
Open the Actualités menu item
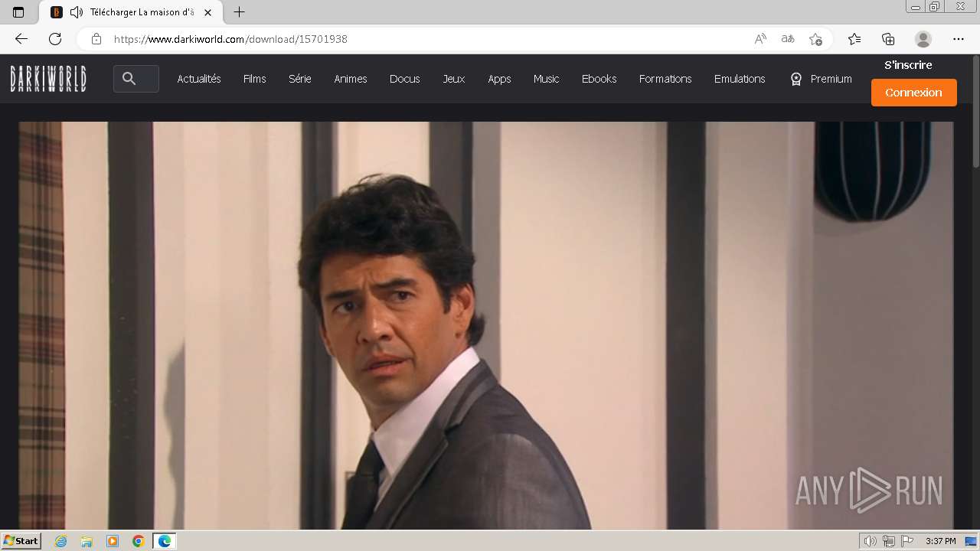[199, 79]
